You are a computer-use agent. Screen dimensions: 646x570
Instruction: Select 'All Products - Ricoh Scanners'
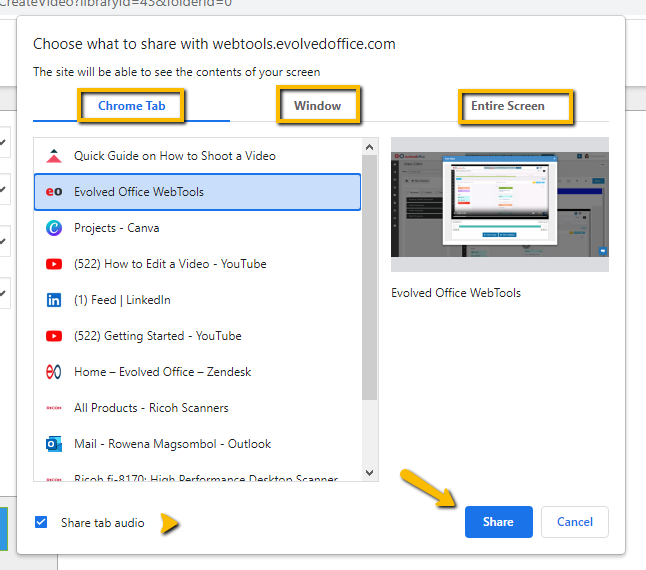coord(197,408)
